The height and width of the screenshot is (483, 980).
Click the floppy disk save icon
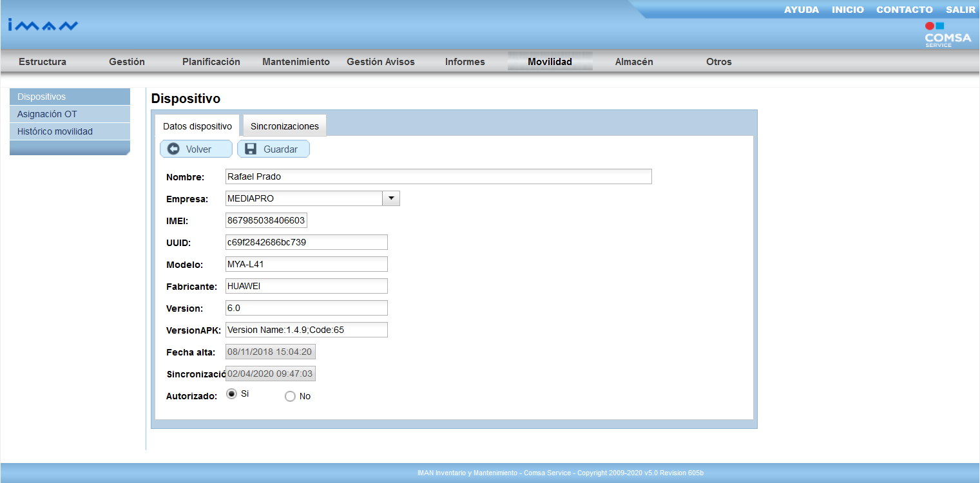point(251,149)
